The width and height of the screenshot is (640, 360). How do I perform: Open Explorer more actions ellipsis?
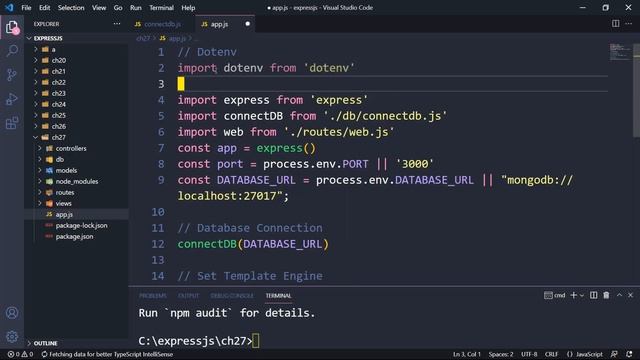tap(117, 24)
